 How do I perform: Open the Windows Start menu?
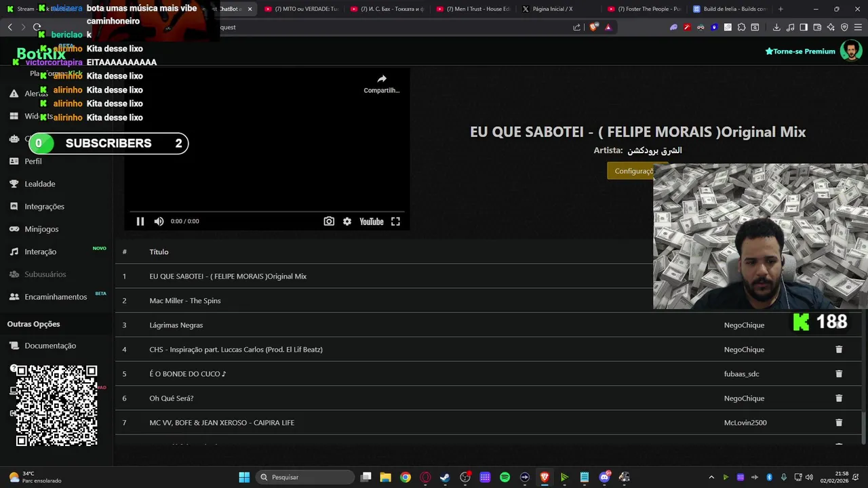pyautogui.click(x=244, y=477)
